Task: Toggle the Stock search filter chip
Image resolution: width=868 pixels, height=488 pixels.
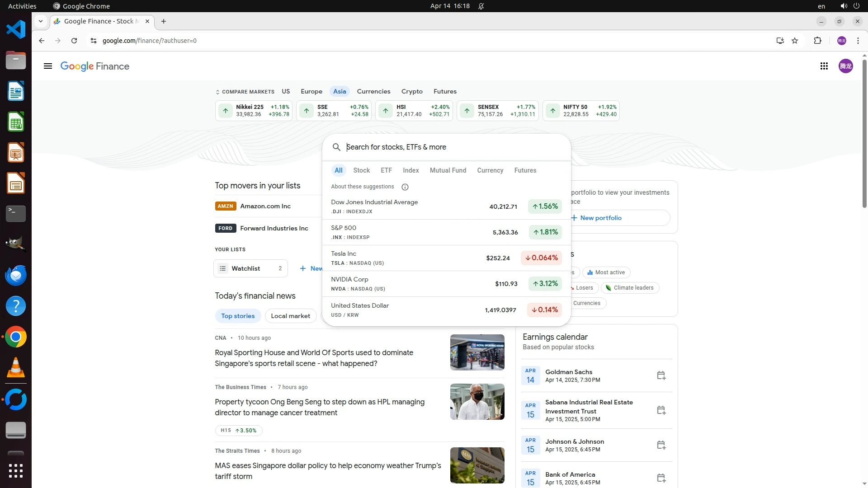Action: (x=361, y=170)
